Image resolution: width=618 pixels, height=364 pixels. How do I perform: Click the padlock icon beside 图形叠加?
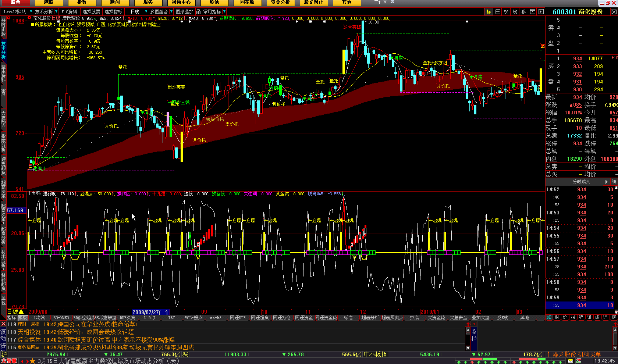pos(199,12)
